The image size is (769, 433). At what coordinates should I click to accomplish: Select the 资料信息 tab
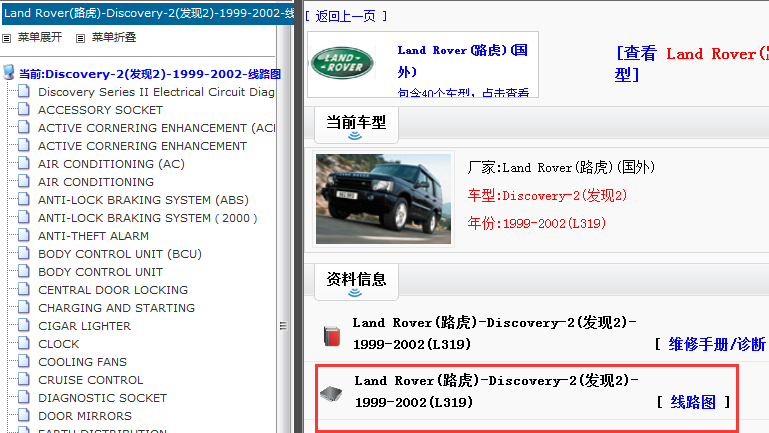click(356, 280)
